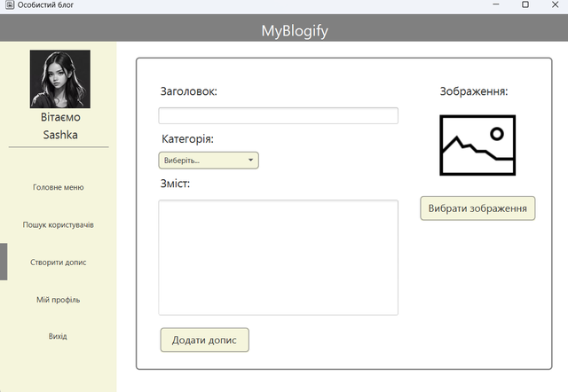The height and width of the screenshot is (392, 568).
Task: Click the Зміст: label
Action: tap(175, 184)
